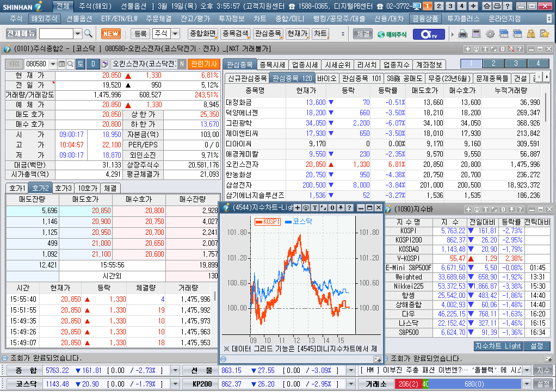Image resolution: width=556 pixels, height=392 pixels.
Task: Click stock search magnifier in 주식종합2 window
Action: tap(70, 64)
